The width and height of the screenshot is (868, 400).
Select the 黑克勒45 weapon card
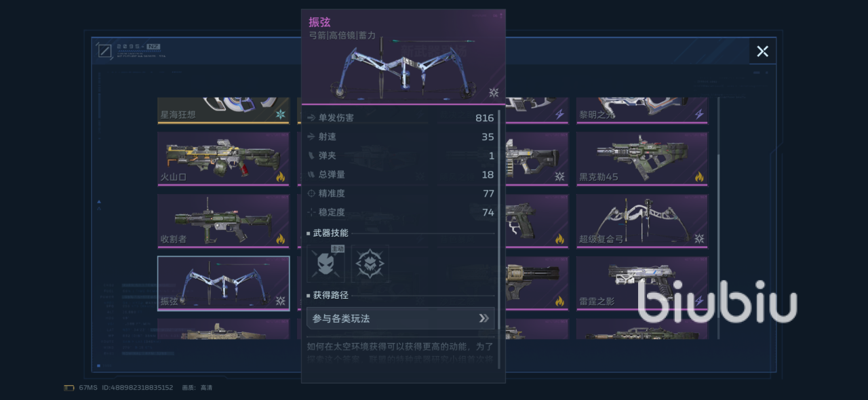(x=642, y=159)
